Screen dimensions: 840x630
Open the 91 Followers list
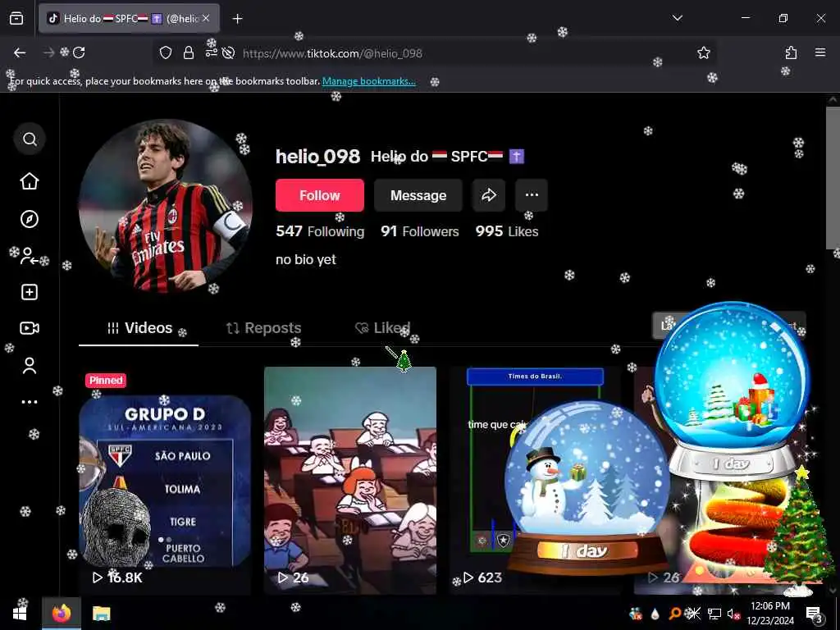point(419,231)
